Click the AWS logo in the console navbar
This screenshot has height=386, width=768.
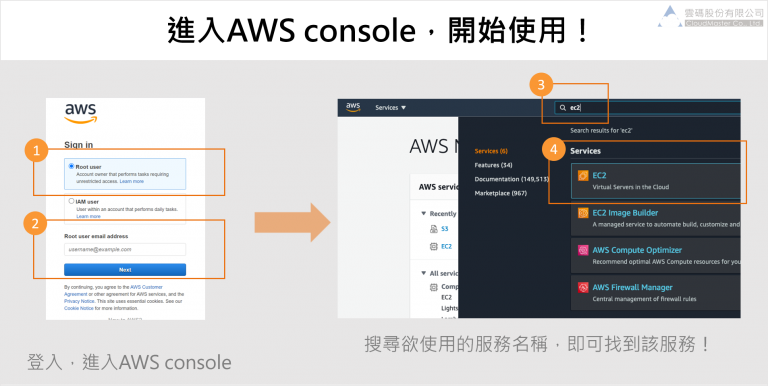click(353, 107)
